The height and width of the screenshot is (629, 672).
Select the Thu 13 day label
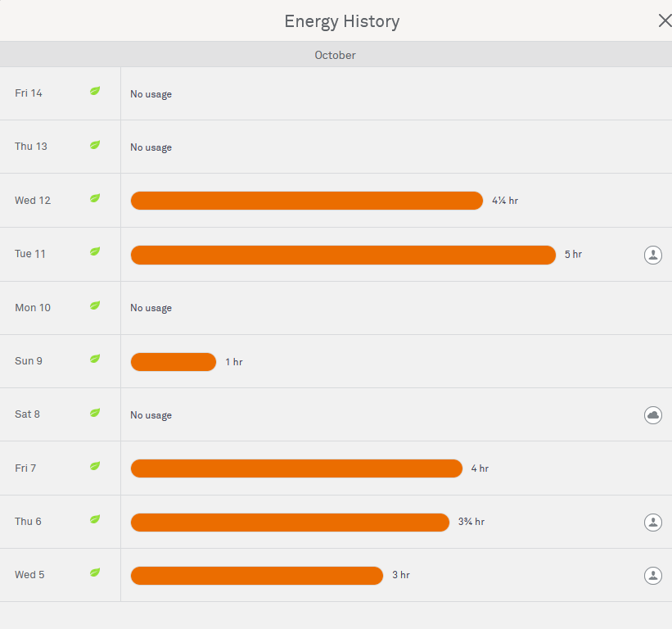point(31,147)
